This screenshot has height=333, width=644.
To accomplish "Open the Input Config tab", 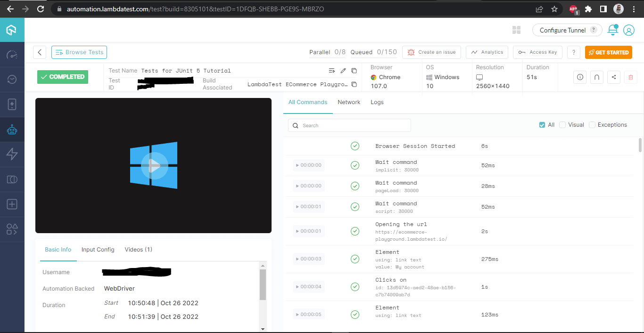I will click(x=98, y=250).
